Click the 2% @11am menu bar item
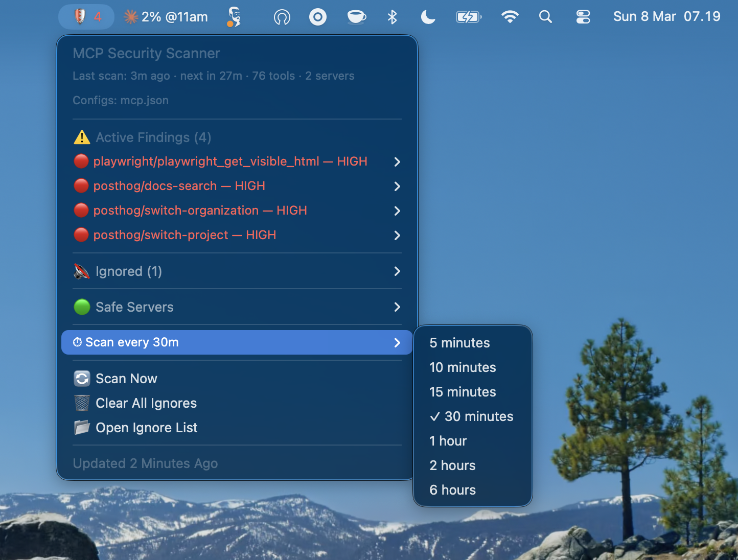 [x=165, y=16]
